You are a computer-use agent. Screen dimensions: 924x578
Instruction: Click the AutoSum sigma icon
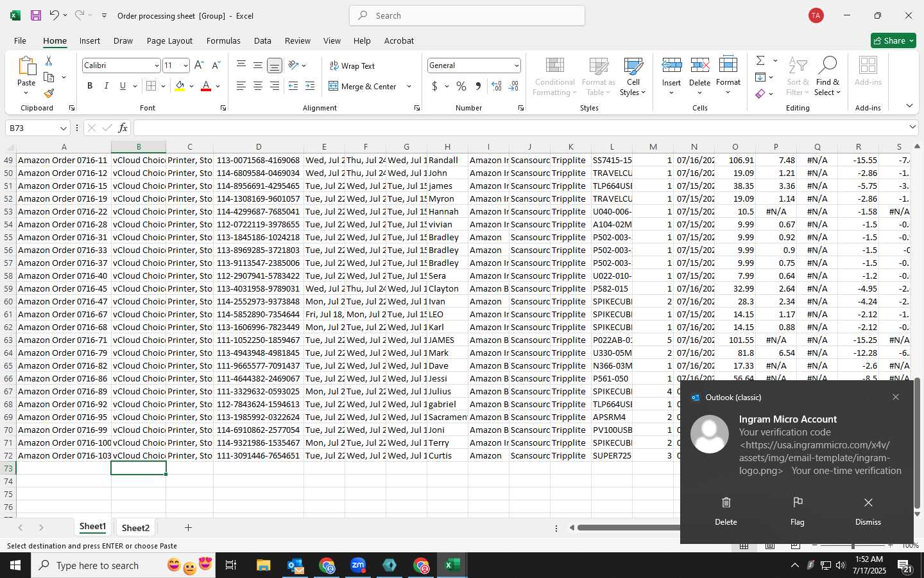(x=760, y=60)
